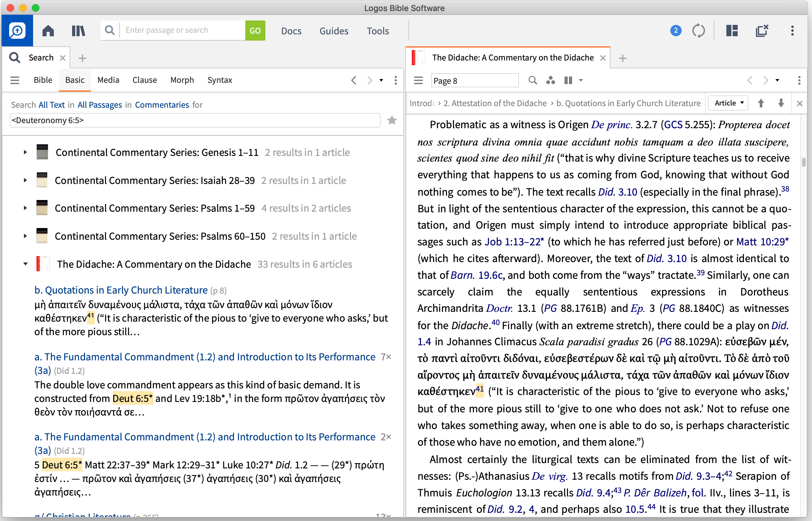Click the sync refresh icon
This screenshot has height=521, width=812.
[698, 31]
